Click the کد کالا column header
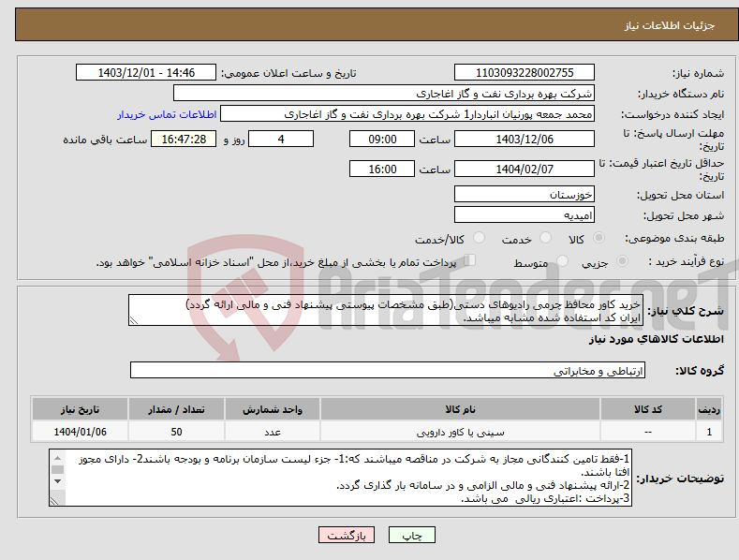739x560 pixels. [648, 409]
